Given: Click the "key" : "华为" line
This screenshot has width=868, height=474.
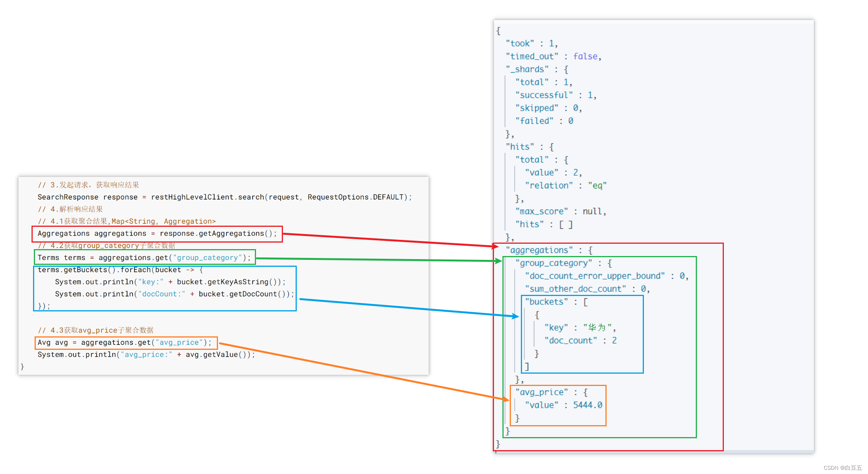Looking at the screenshot, I should (x=580, y=328).
